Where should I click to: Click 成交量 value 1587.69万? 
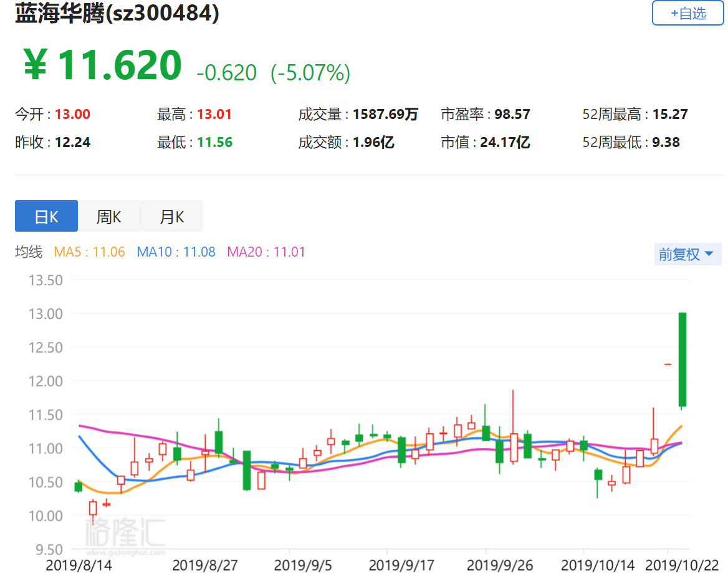[x=385, y=114]
